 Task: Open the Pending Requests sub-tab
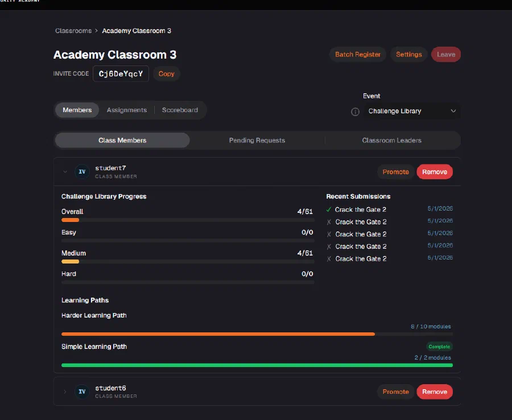coord(257,141)
